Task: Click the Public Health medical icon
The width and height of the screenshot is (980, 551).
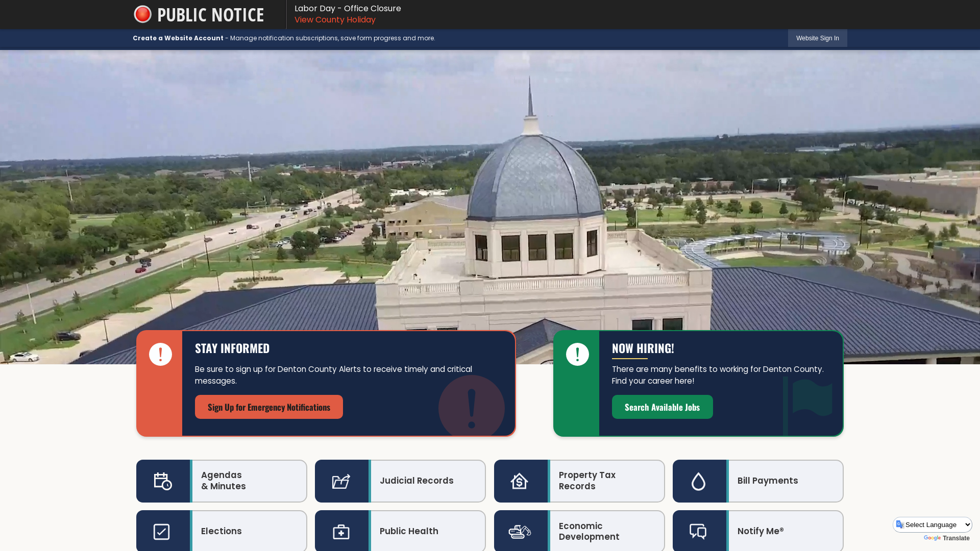Action: coord(340,532)
